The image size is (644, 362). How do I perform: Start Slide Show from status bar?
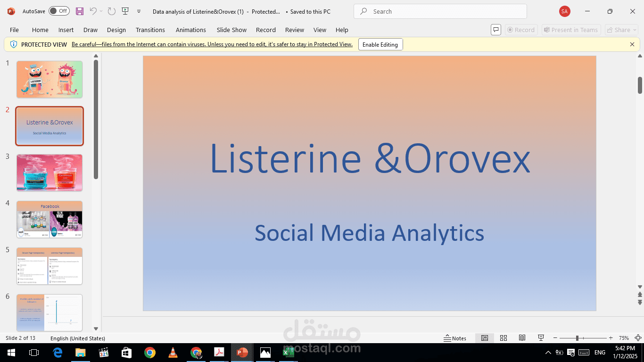pyautogui.click(x=541, y=338)
